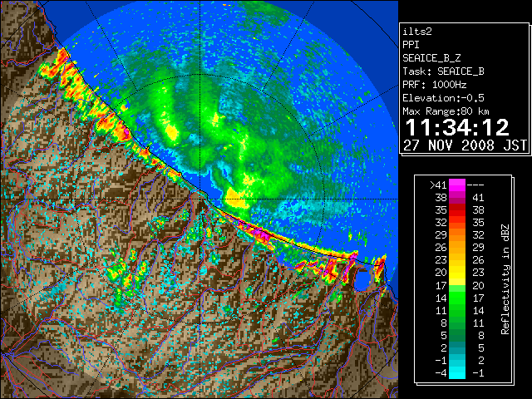Screen dimensions: 532x399
Task: Click the SEAICE_B_Z product name
Action: pos(431,58)
